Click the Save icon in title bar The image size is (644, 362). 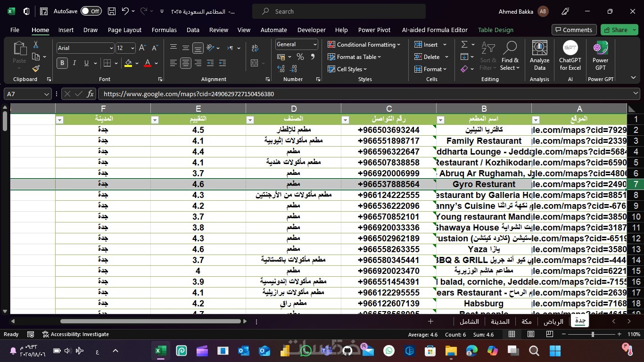pyautogui.click(x=112, y=11)
